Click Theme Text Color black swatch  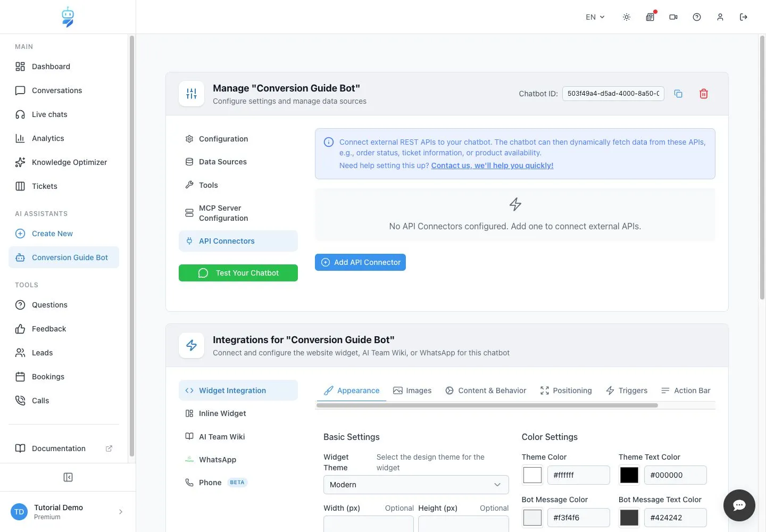629,475
